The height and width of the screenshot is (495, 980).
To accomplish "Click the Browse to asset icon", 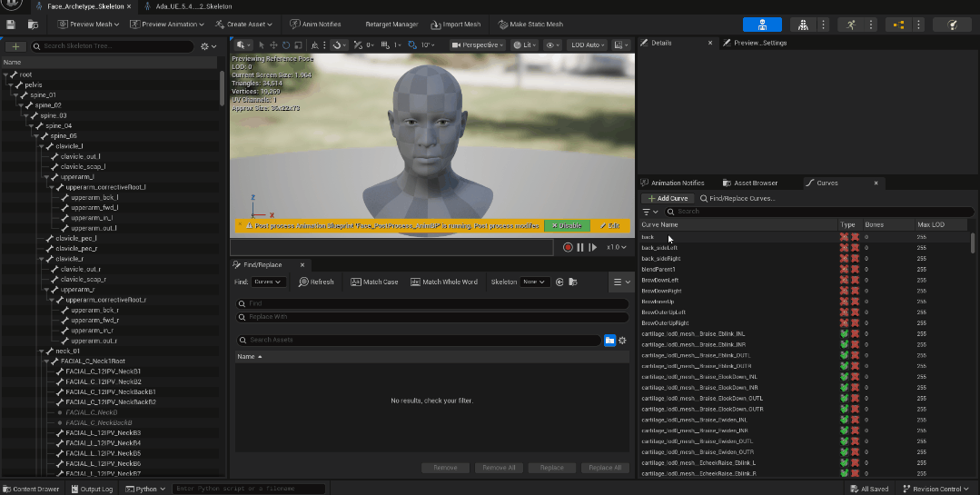I will coord(34,25).
